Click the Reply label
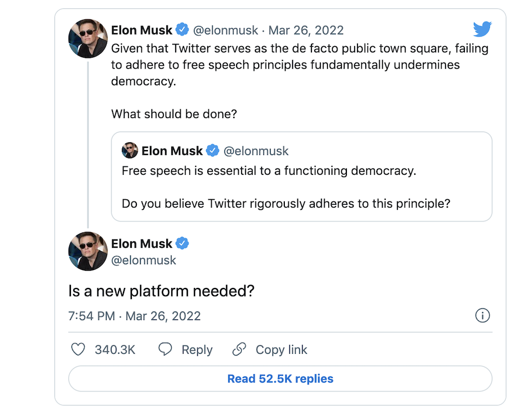Screen dimensions: 532x418 tap(197, 350)
